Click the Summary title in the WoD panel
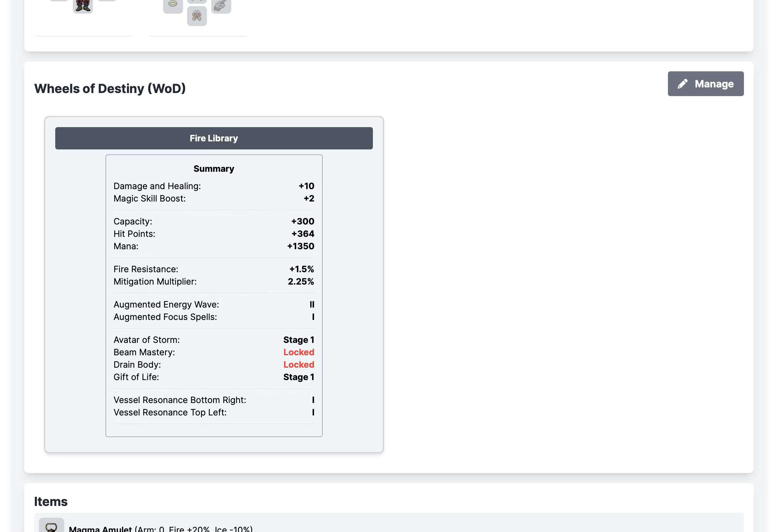This screenshot has width=770, height=532. tap(214, 169)
